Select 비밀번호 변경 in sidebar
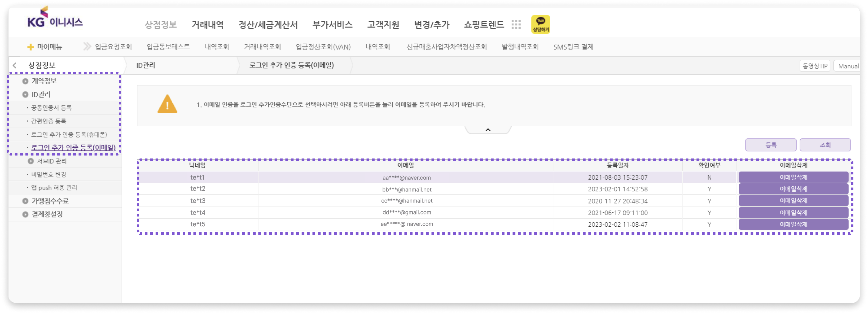The image size is (868, 314). [x=48, y=174]
